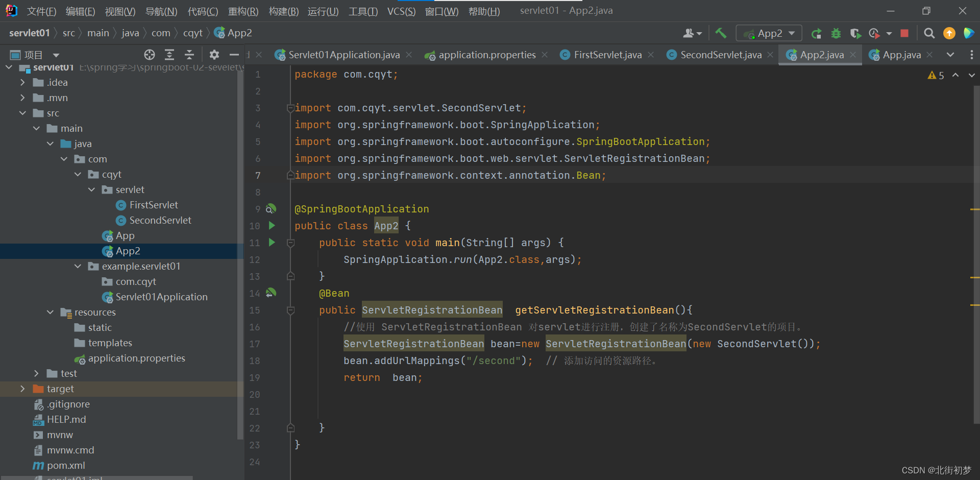Open Search Everywhere with the magnifier icon
Viewport: 980px width, 480px height.
pyautogui.click(x=929, y=33)
